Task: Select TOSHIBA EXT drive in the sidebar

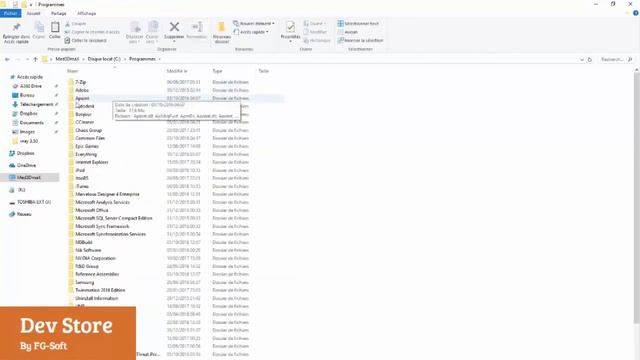Action: [33, 202]
